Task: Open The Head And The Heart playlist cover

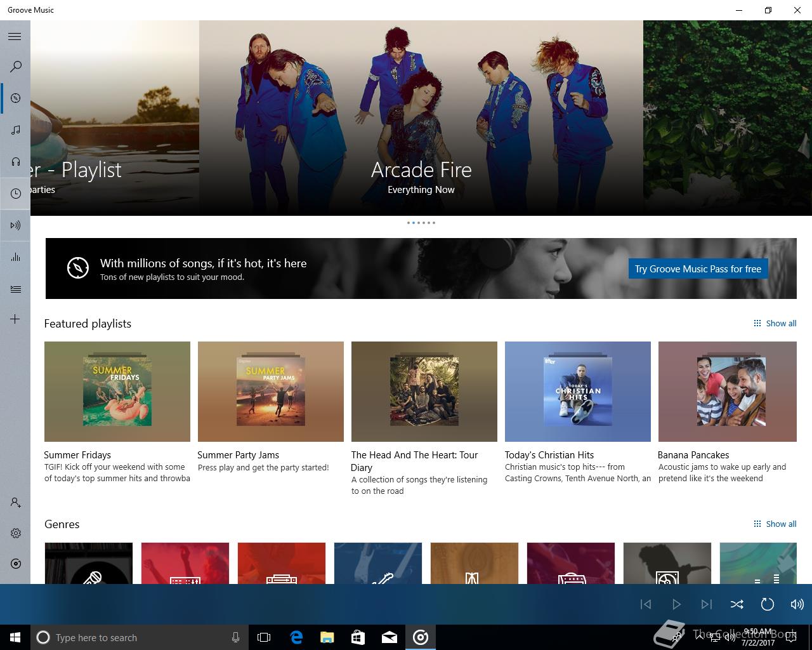Action: tap(424, 392)
